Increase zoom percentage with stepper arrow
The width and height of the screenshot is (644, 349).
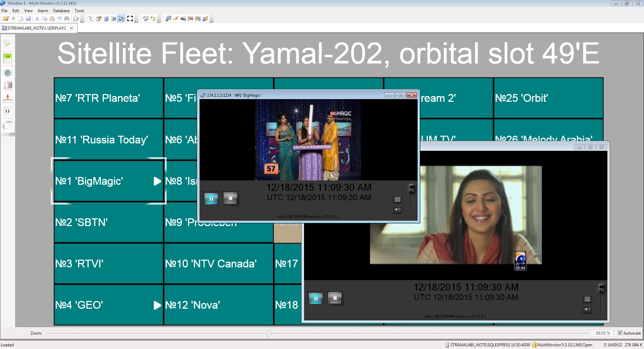pyautogui.click(x=614, y=332)
